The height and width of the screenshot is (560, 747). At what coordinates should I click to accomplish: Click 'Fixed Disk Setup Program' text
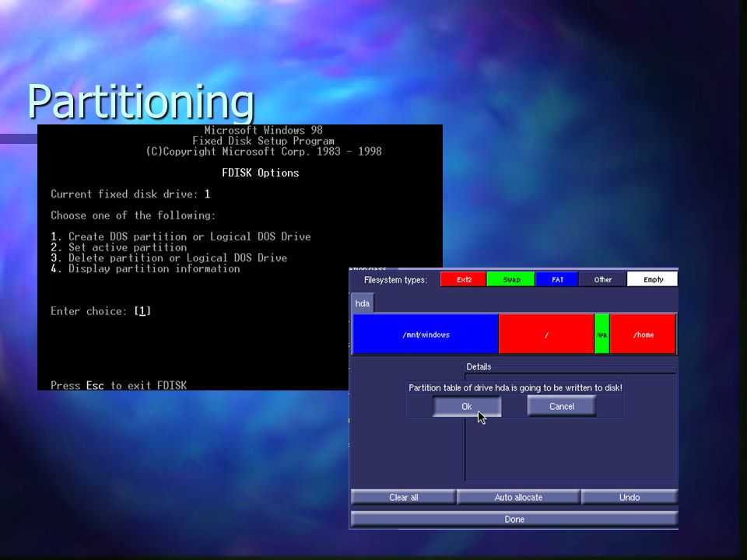pos(264,141)
